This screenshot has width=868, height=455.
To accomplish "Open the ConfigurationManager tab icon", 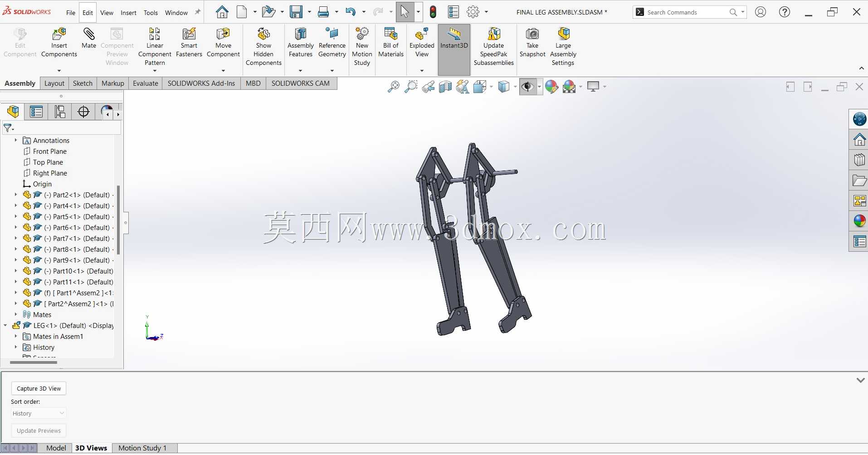I will coord(59,112).
